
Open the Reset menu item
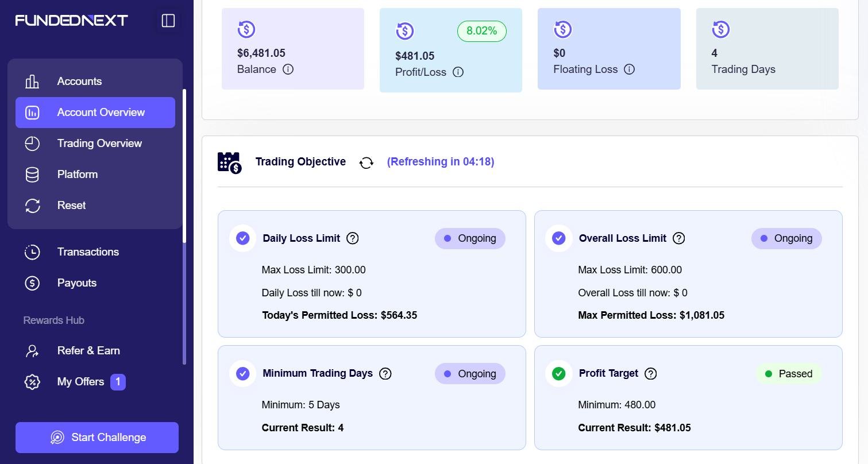71,206
